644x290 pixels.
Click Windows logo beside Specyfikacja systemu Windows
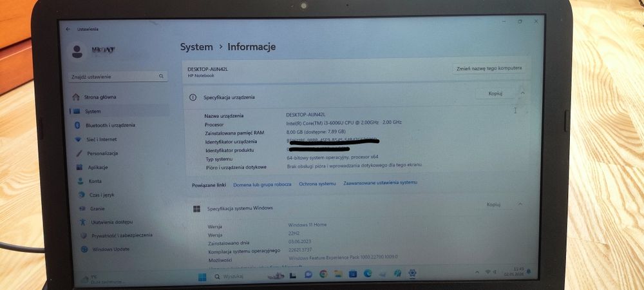196,209
